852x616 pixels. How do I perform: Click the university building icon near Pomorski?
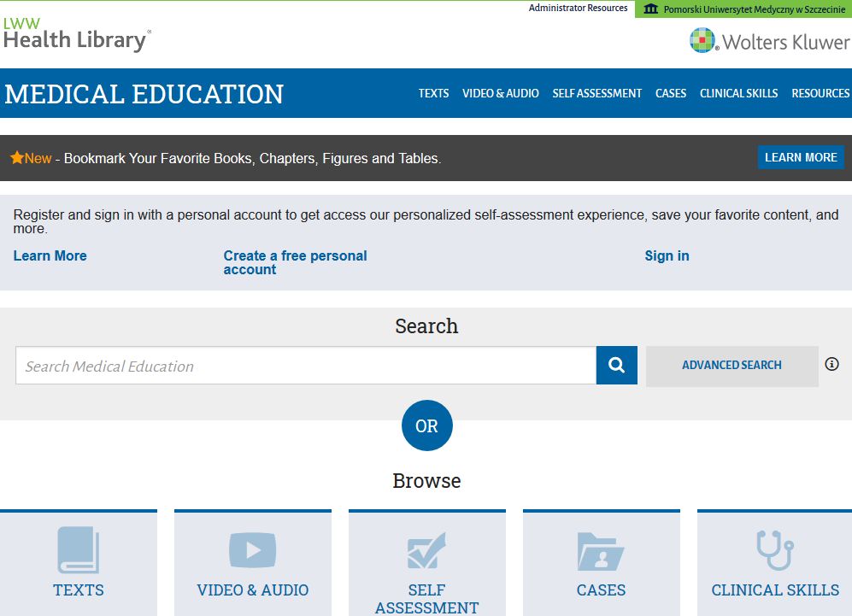click(651, 9)
